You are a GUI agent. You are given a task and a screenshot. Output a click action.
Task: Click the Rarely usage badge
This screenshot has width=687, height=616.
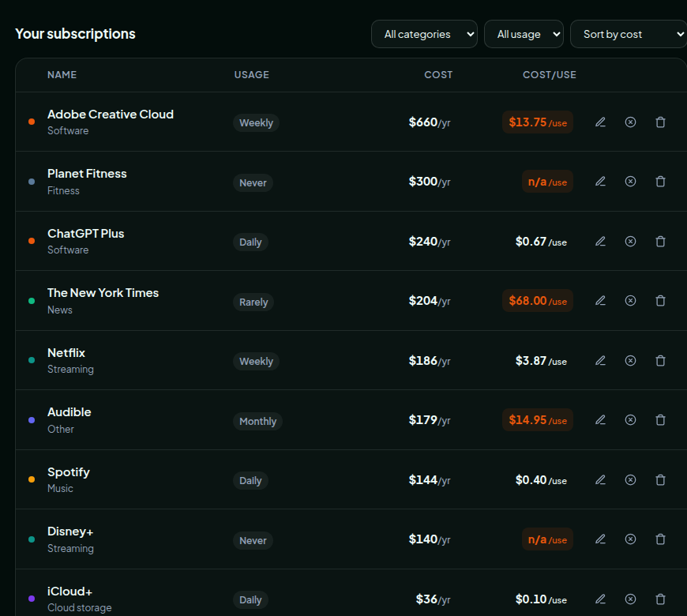(x=253, y=302)
